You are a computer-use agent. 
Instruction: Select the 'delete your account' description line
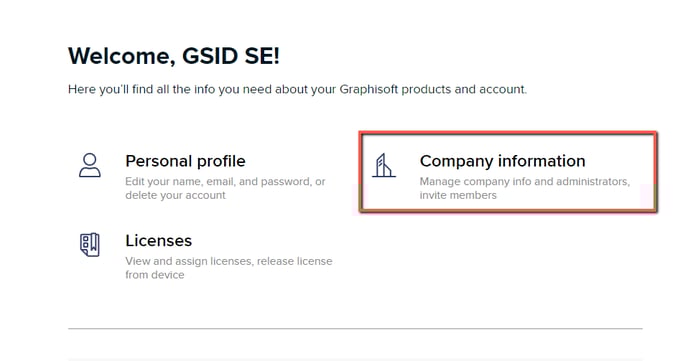click(175, 195)
